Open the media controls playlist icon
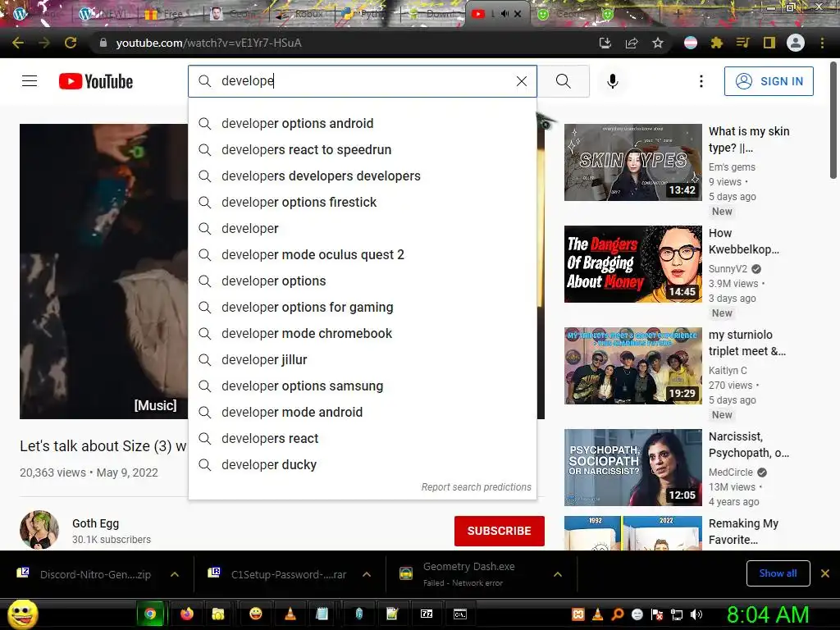The height and width of the screenshot is (630, 840). tap(742, 43)
